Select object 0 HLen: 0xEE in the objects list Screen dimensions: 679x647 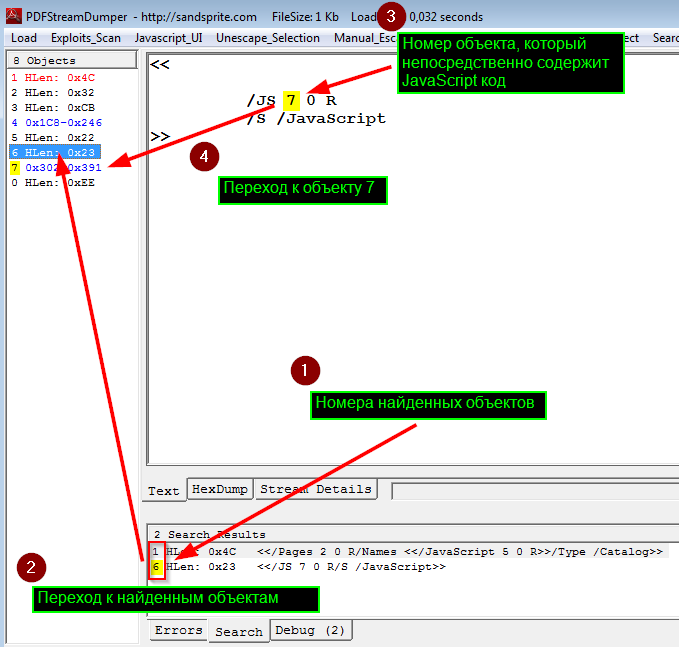click(53, 182)
